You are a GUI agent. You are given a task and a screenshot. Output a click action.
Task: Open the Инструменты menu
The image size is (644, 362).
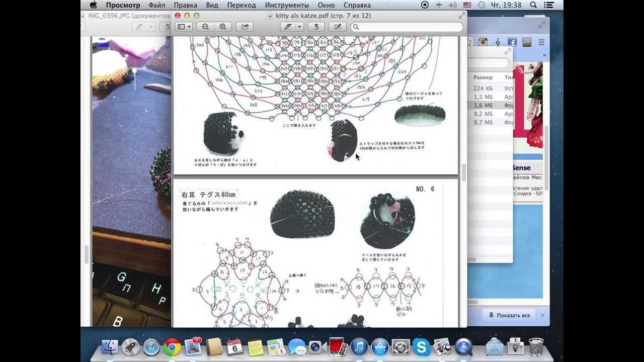tap(287, 5)
